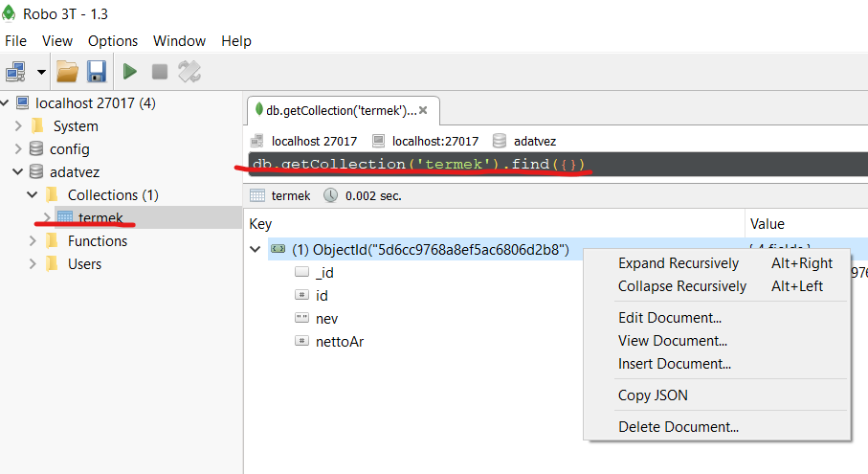Click the clock icon beside 0.002 sec.

[x=330, y=195]
